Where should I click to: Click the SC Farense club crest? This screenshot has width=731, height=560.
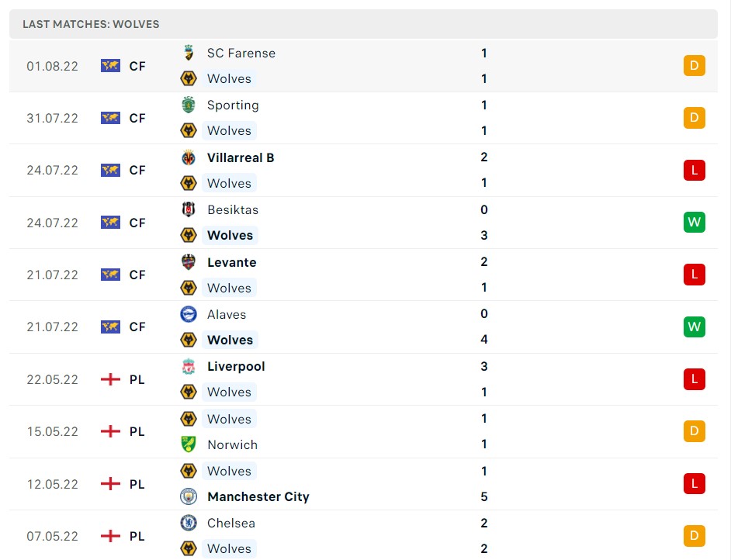188,53
